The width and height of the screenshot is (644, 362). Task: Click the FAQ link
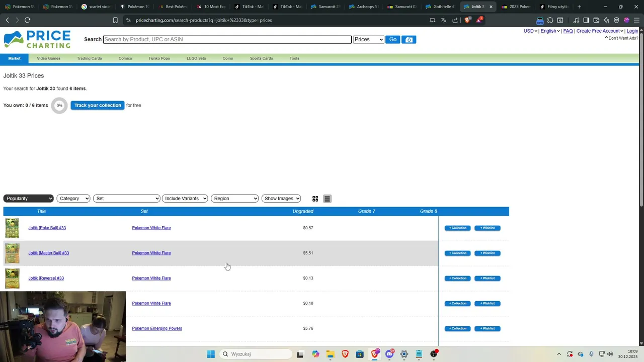click(568, 31)
